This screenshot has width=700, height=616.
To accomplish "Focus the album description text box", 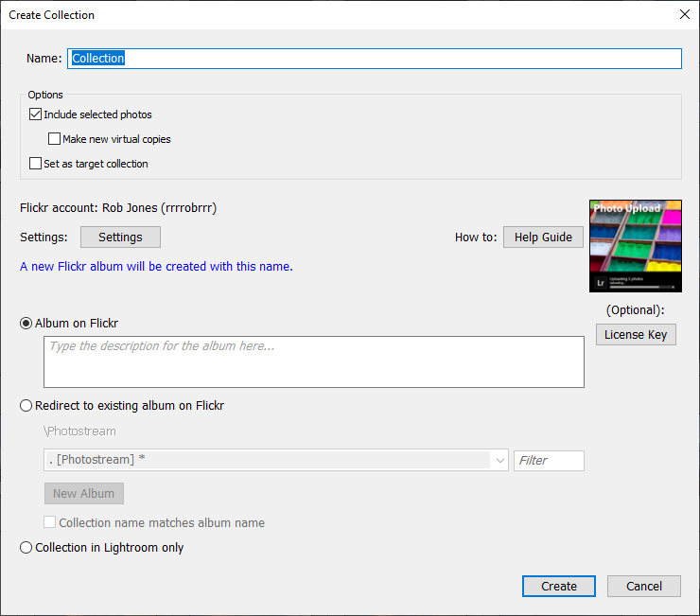I will 313,361.
